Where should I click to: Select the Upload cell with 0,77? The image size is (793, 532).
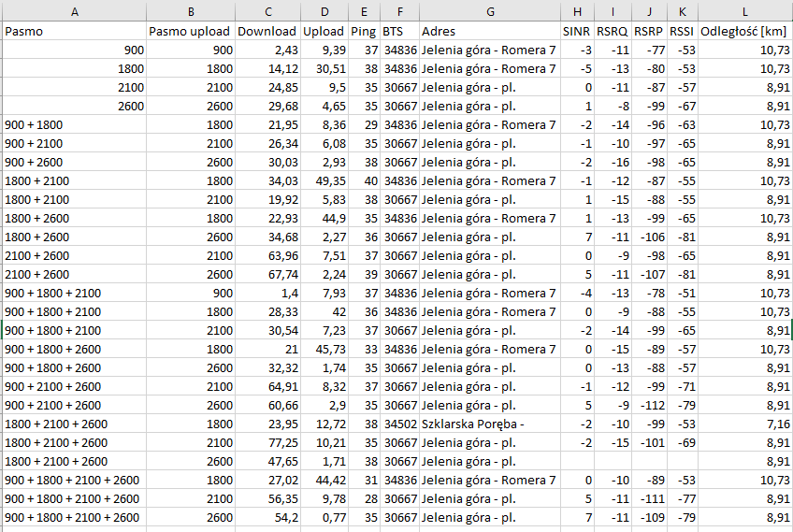point(324,518)
